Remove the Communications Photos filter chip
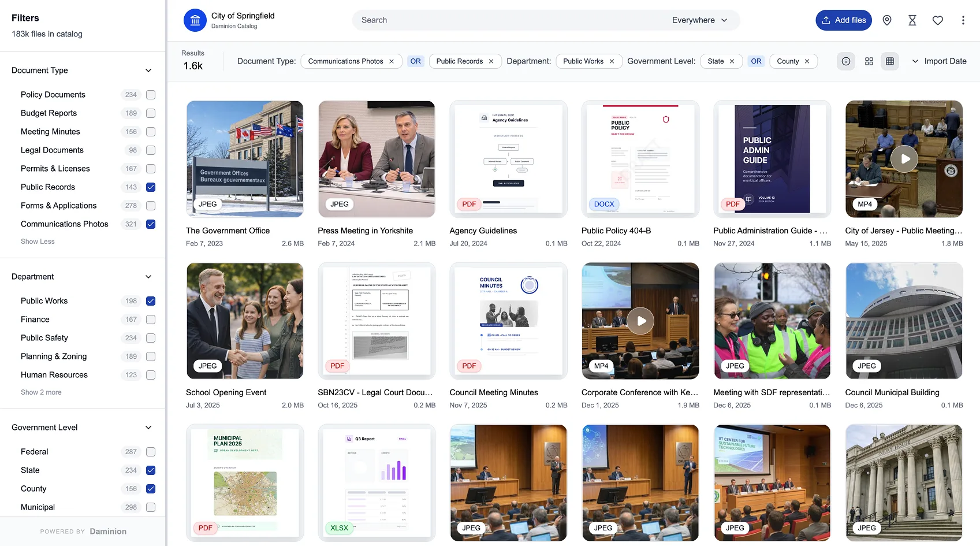The height and width of the screenshot is (546, 980). click(392, 61)
